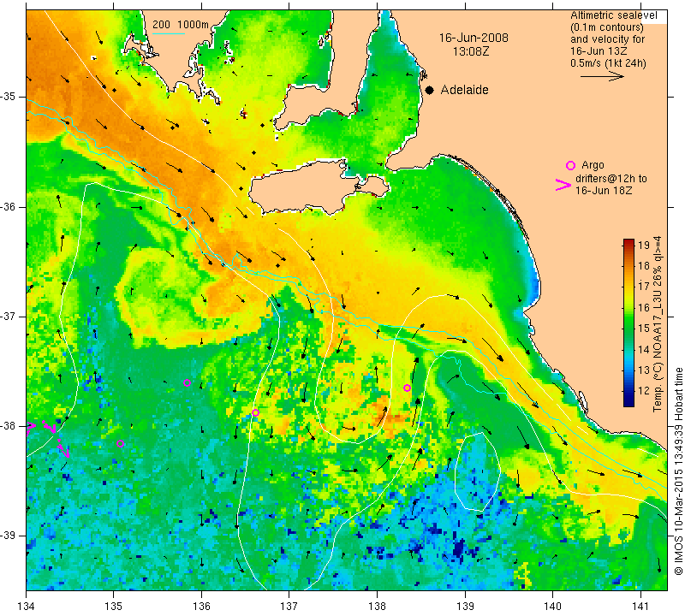
Task: Click the Adelaide label
Action: point(464,90)
